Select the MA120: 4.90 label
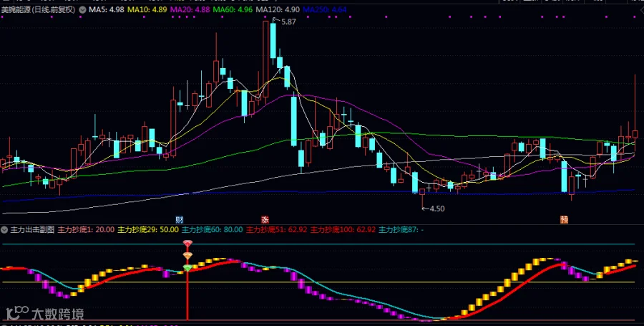The height and width of the screenshot is (326, 644). (277, 9)
